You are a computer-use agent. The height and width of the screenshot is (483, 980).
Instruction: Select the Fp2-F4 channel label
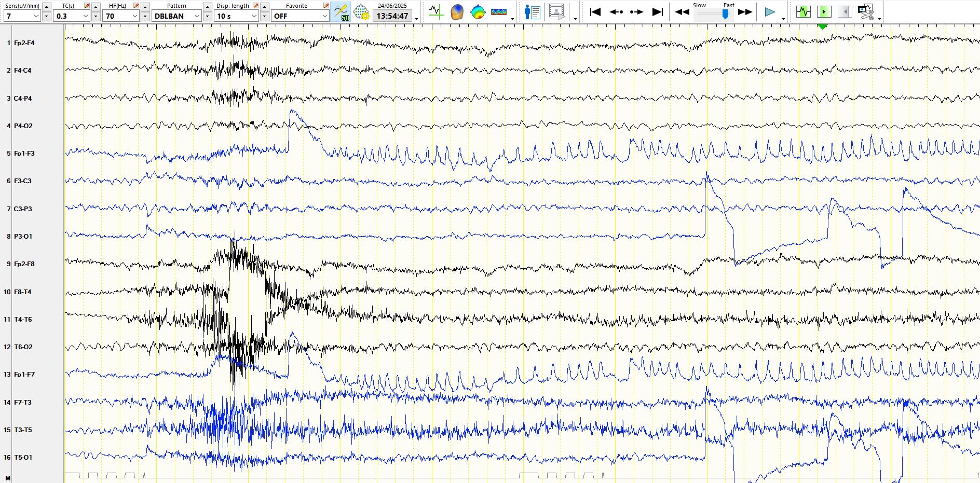[x=24, y=43]
